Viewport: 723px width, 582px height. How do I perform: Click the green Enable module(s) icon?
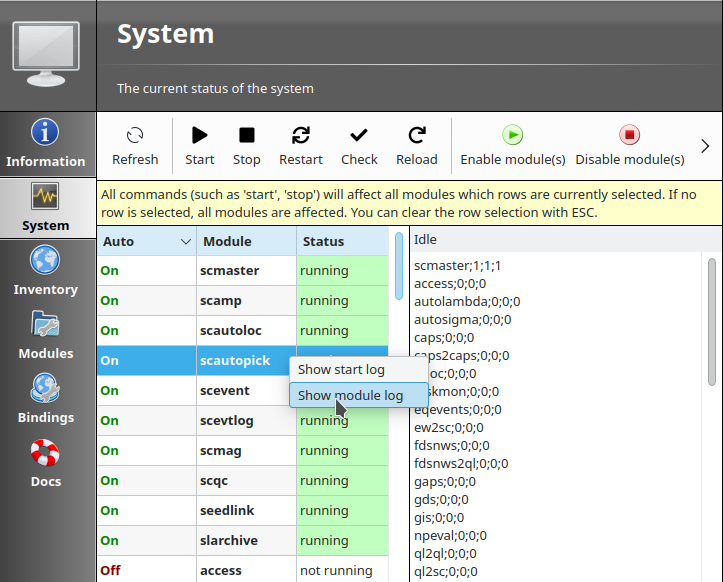[x=512, y=135]
